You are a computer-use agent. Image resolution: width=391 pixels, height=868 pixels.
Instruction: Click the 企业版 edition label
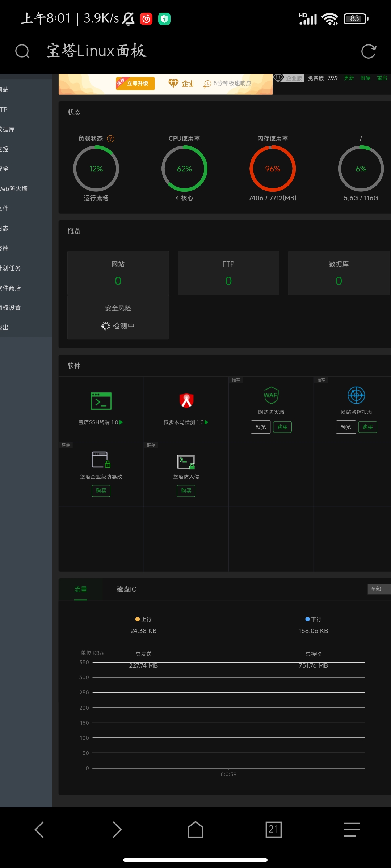(x=294, y=78)
